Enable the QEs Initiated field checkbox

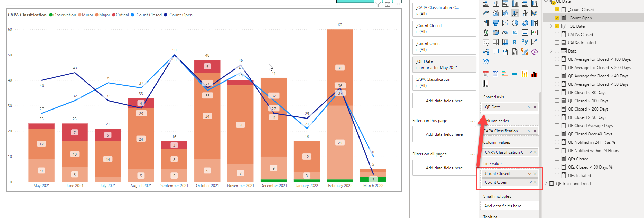click(x=557, y=176)
